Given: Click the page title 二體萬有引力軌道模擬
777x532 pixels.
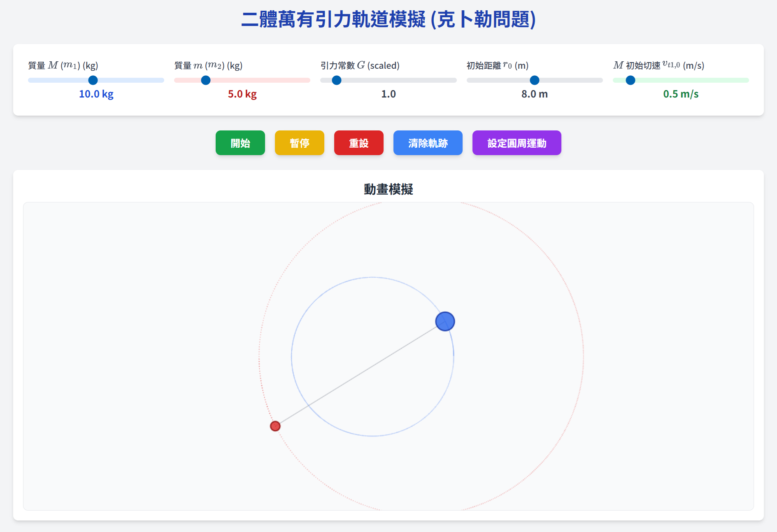Looking at the screenshot, I should [388, 19].
